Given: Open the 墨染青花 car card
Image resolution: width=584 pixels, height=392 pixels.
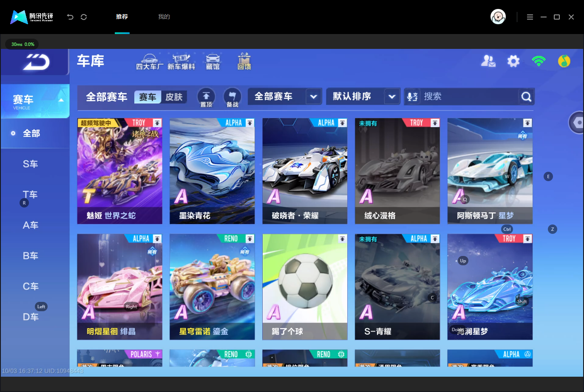Looking at the screenshot, I should pos(212,171).
